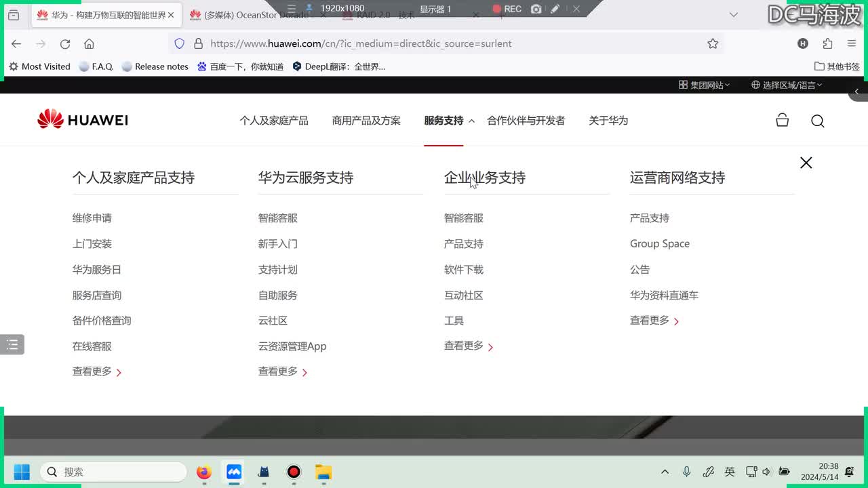Open 查看更多 under 企业业务支持
The width and height of the screenshot is (868, 488).
click(x=469, y=346)
